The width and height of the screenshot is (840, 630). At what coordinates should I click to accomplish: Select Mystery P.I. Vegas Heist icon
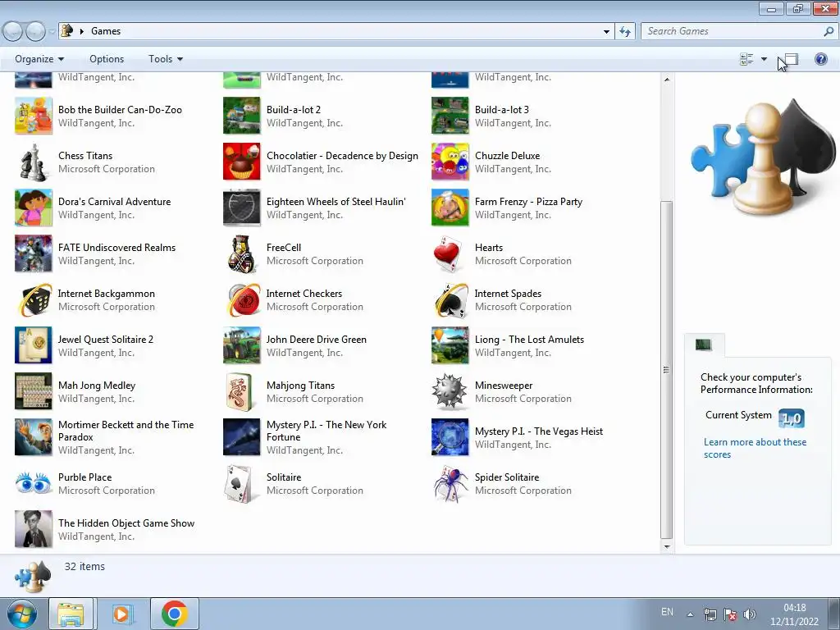450,438
